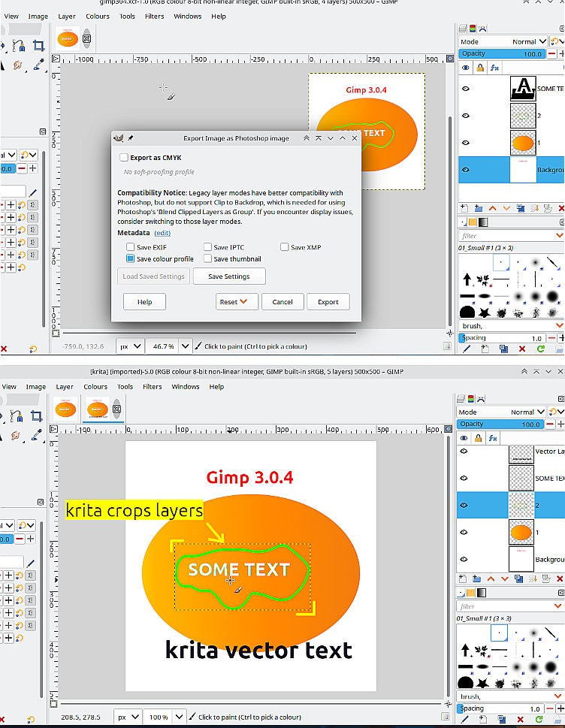
Task: Open the Layer menu in the upper window
Action: 67,17
